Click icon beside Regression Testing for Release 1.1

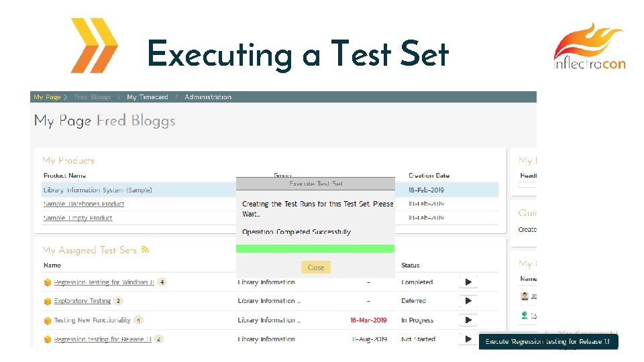[48, 339]
